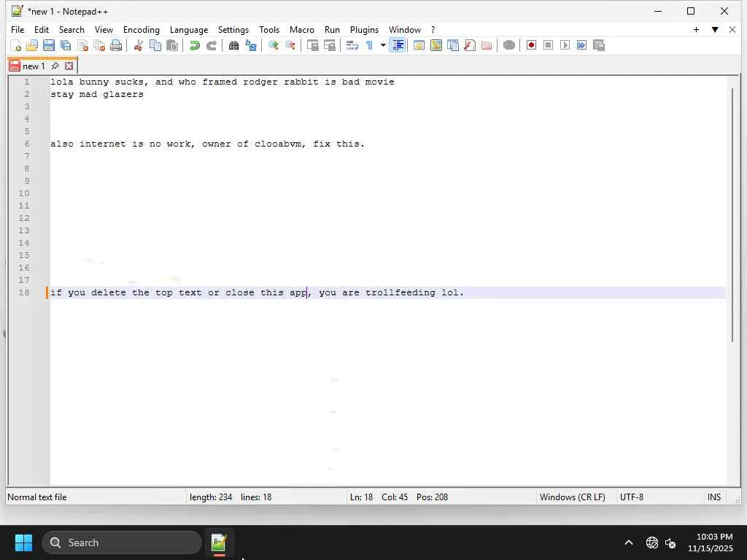Screen dimensions: 747x560
Task: Save the current file using floppy icon
Action: click(x=49, y=45)
